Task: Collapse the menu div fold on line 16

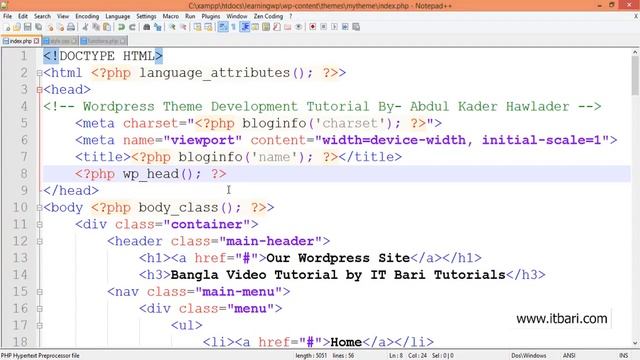Action: click(39, 309)
